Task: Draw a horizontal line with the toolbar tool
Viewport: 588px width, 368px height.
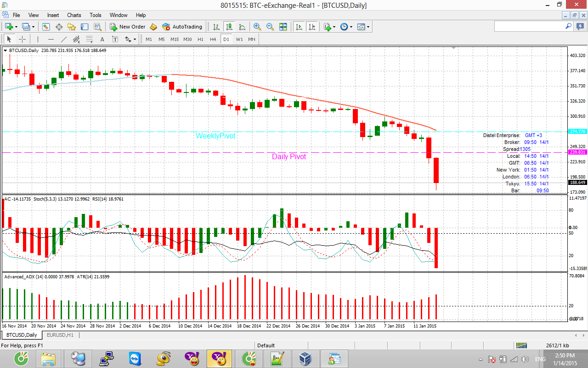Action: click(51, 39)
